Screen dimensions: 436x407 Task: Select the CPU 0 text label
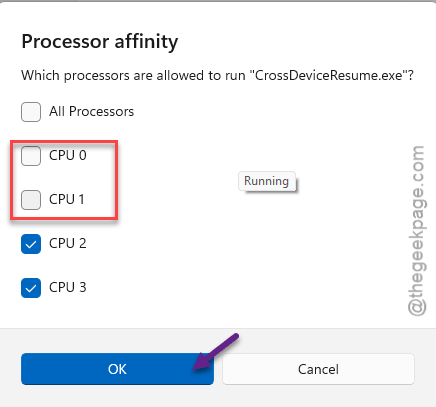(x=68, y=156)
